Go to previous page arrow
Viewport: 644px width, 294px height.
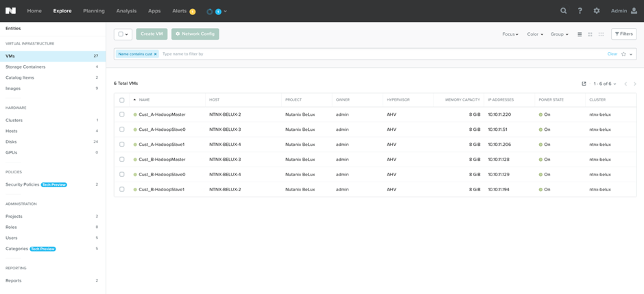pyautogui.click(x=625, y=84)
